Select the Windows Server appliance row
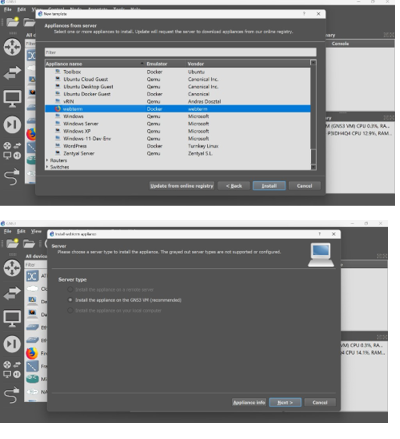This screenshot has height=439, width=400. (178, 124)
